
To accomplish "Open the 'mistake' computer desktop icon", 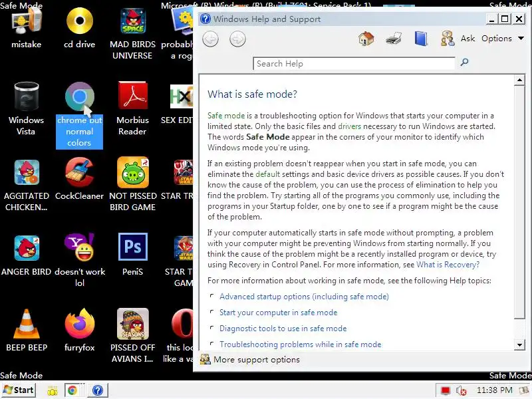I will (26, 21).
